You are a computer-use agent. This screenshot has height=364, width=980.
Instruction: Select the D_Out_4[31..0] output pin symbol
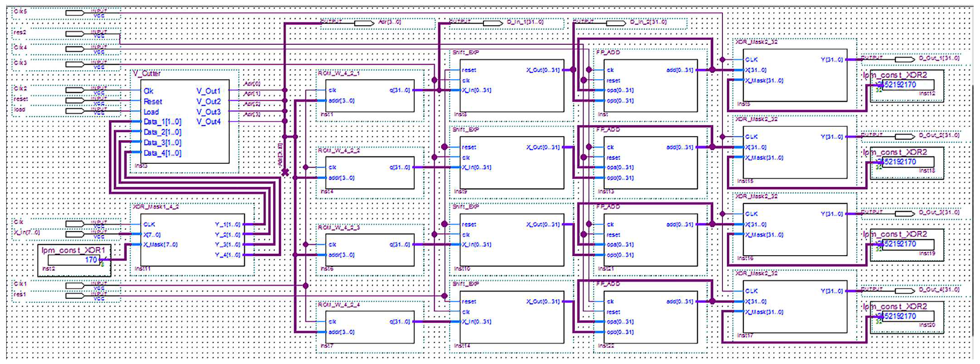point(905,291)
